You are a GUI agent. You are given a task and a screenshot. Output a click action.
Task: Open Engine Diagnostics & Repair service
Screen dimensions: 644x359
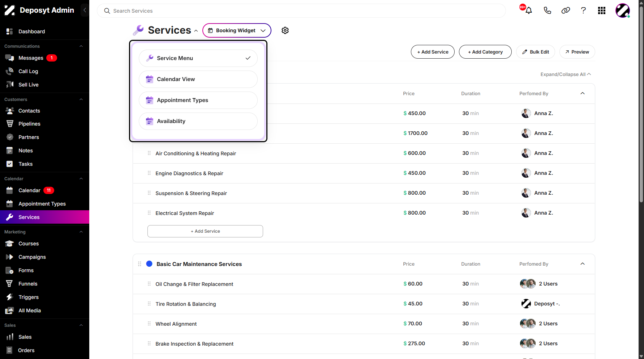(x=189, y=173)
